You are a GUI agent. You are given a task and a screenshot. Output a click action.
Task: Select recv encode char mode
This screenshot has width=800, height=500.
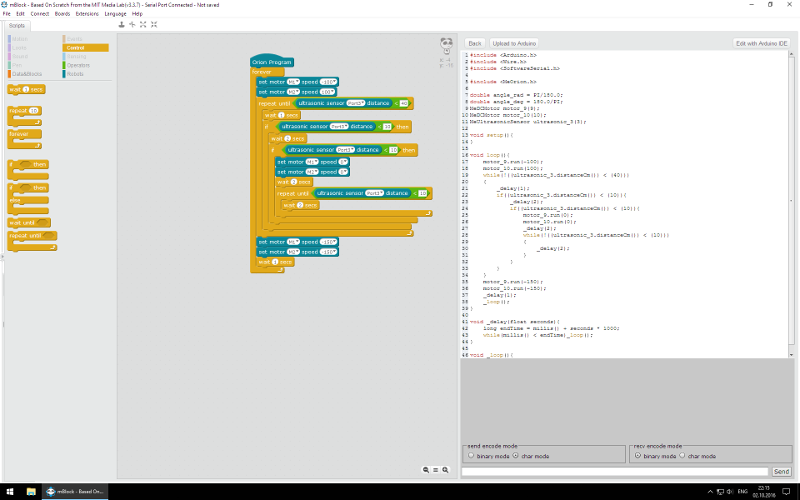pyautogui.click(x=682, y=455)
